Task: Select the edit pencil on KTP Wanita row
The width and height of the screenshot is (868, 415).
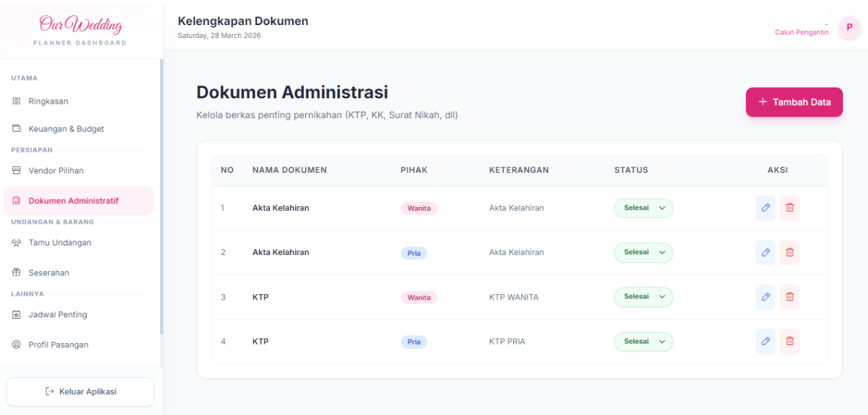Action: click(765, 296)
